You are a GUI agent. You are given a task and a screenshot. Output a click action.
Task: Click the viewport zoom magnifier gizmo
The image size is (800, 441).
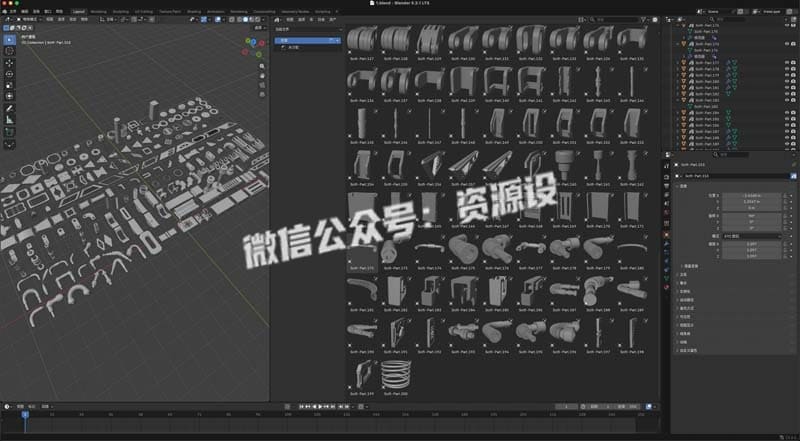(x=262, y=66)
